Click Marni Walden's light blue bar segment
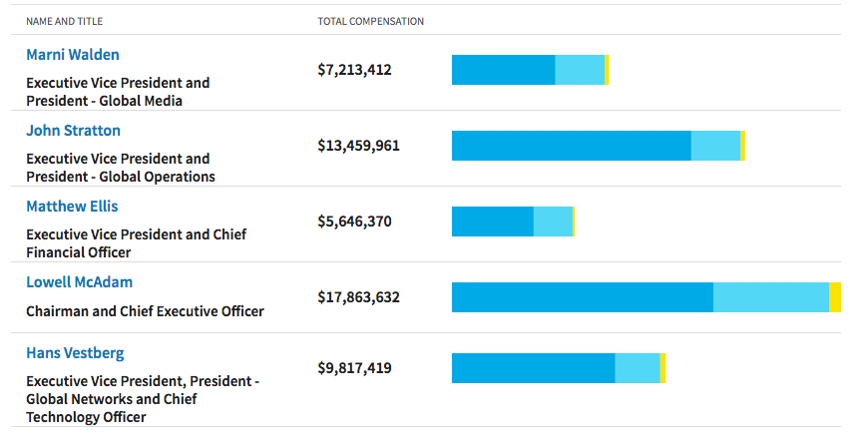Screen dimensions: 868x447 pos(580,70)
